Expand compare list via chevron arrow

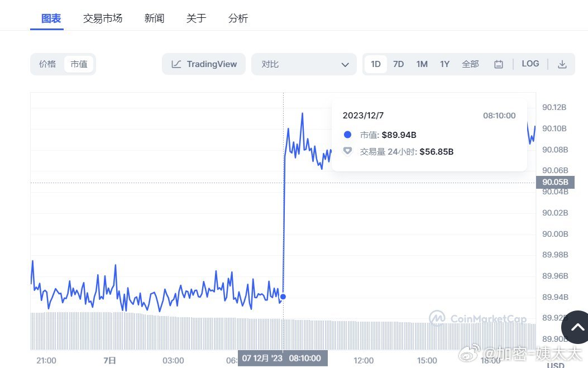coord(345,65)
